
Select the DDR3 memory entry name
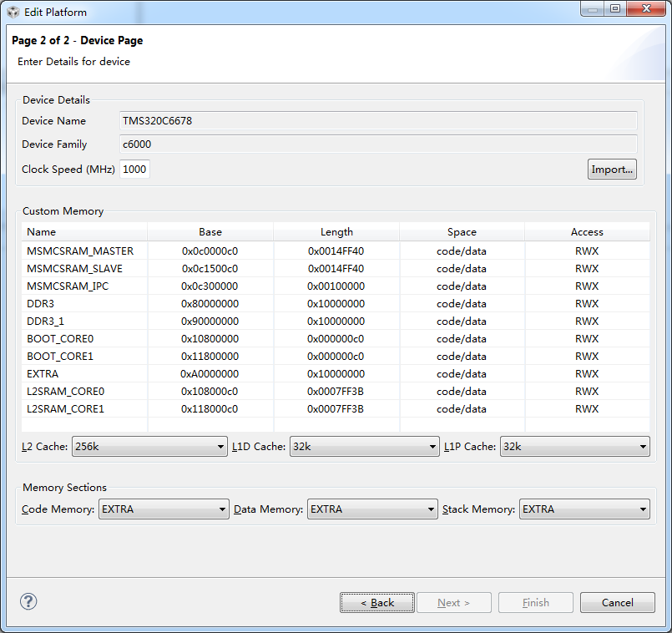click(40, 304)
